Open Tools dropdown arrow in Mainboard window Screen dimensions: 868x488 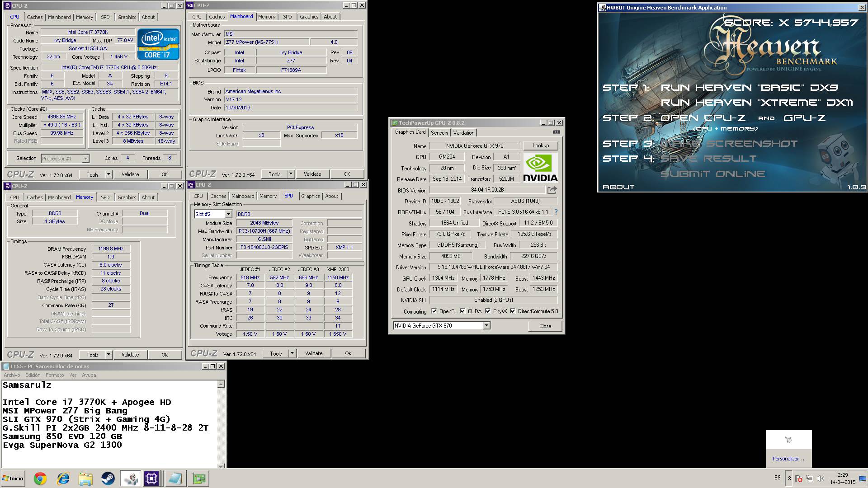[x=291, y=174]
